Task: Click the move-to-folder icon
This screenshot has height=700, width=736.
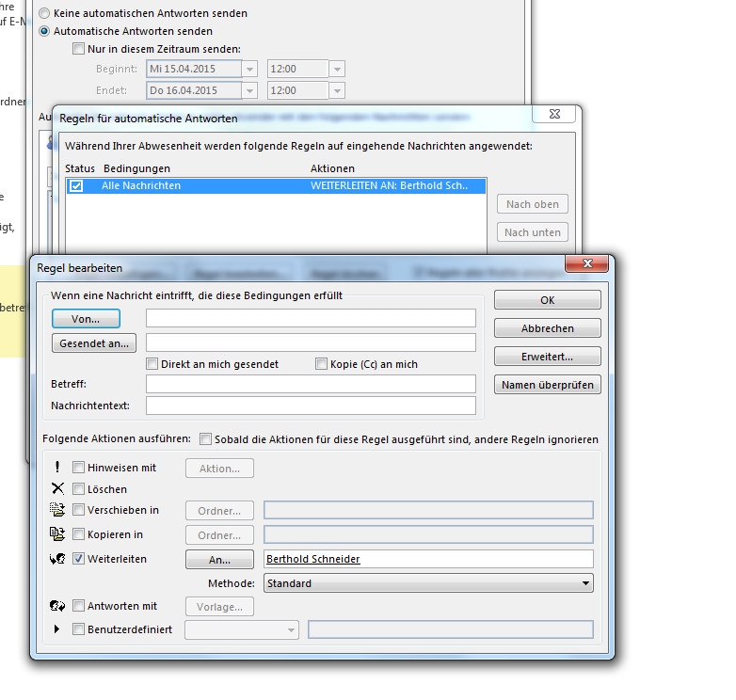Action: tap(58, 511)
